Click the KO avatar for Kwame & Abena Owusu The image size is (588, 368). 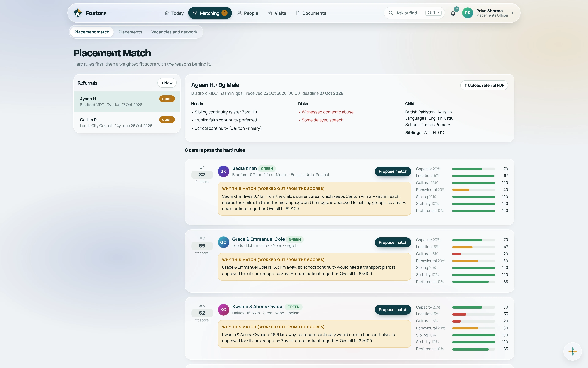223,310
